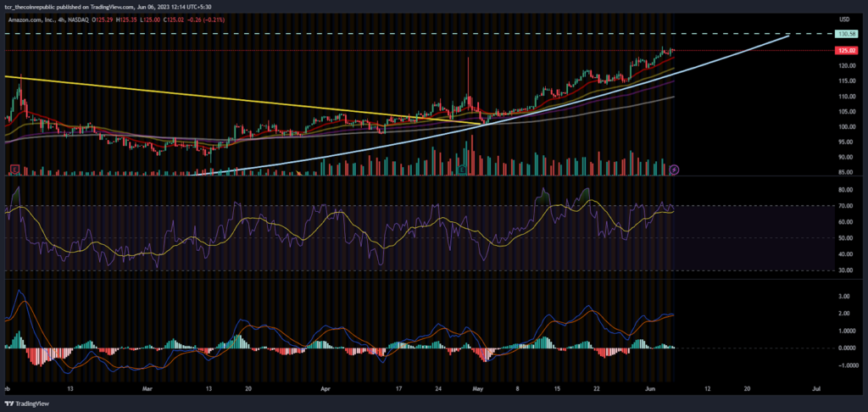Click the 90.00 price axis value
The image size is (868, 412).
point(848,158)
